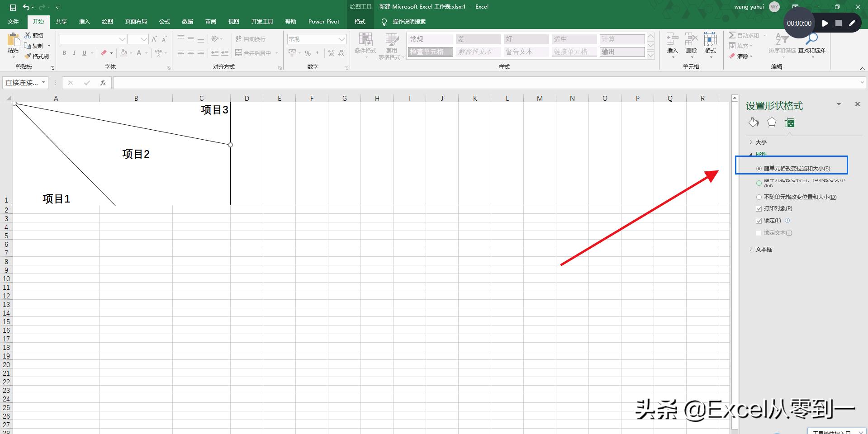The image size is (868, 434).
Task: Decrease font size with small A
Action: pyautogui.click(x=164, y=39)
